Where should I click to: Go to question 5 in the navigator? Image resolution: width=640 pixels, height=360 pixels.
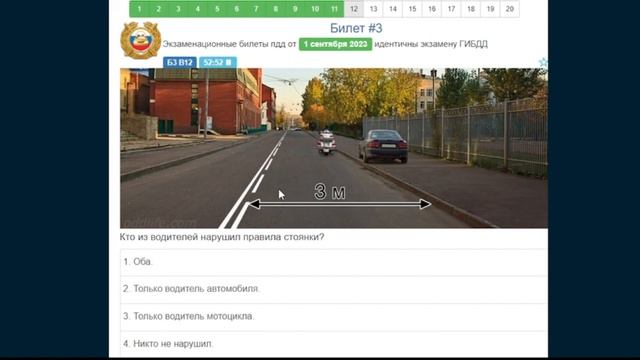pyautogui.click(x=217, y=9)
